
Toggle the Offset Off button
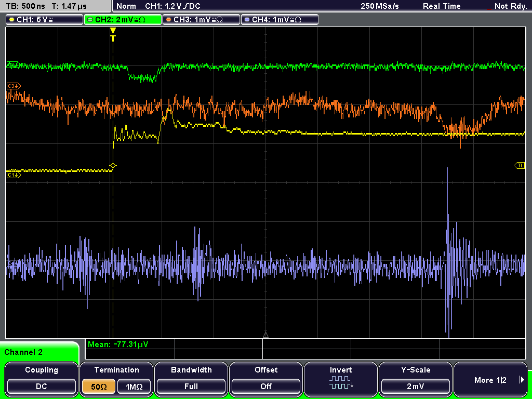[x=266, y=387]
